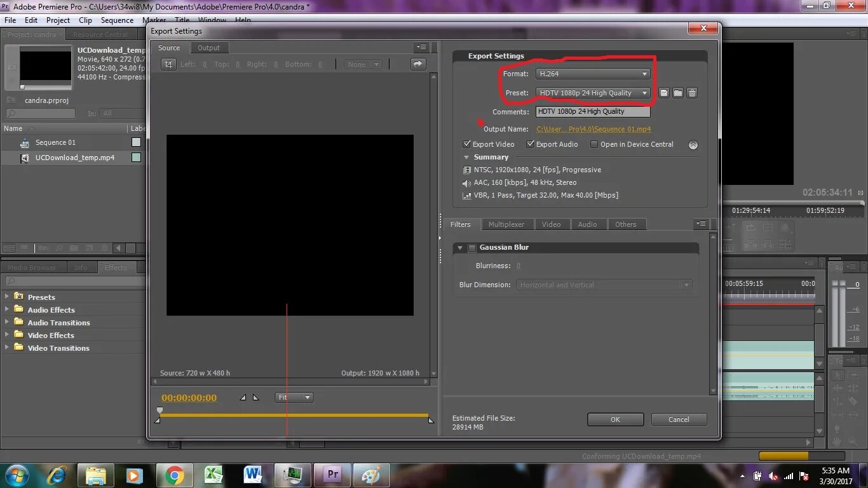
Task: Click the 00:00:00:00 timecode in preview
Action: pyautogui.click(x=189, y=398)
